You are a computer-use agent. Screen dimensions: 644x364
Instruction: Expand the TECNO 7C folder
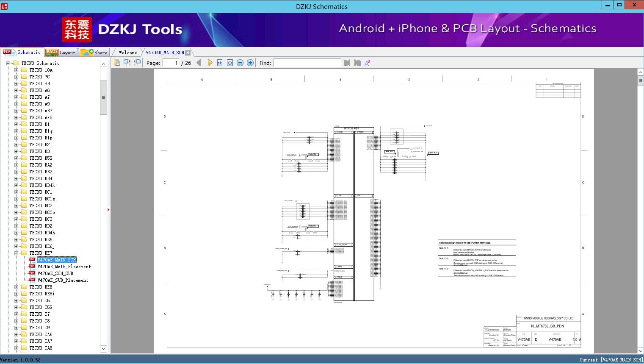(16, 77)
